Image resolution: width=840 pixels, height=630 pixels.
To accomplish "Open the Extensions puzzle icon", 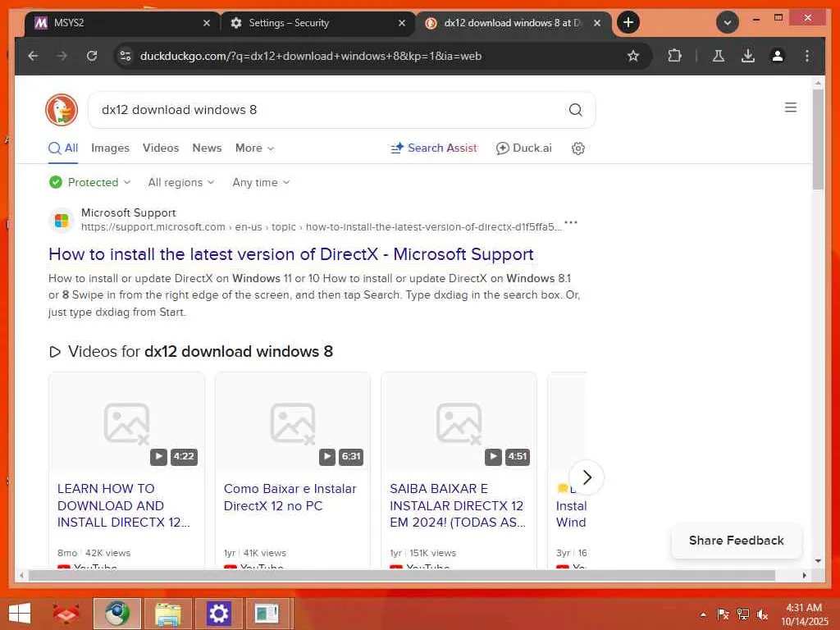I will pyautogui.click(x=674, y=56).
